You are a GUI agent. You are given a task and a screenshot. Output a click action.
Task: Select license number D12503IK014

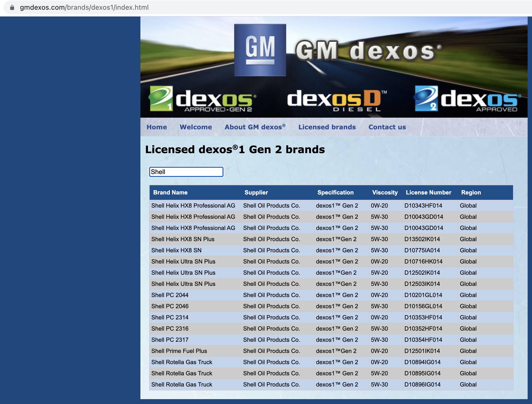coord(422,284)
